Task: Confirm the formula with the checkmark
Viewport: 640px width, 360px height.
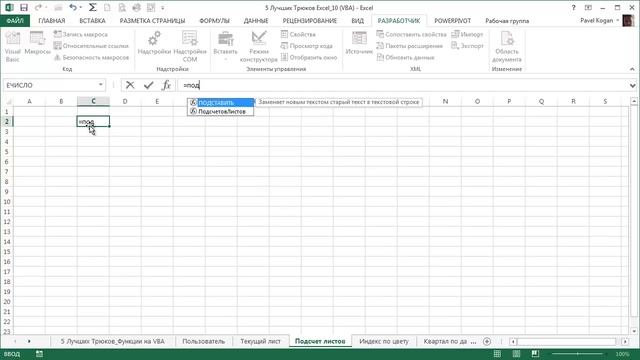Action: [x=149, y=85]
